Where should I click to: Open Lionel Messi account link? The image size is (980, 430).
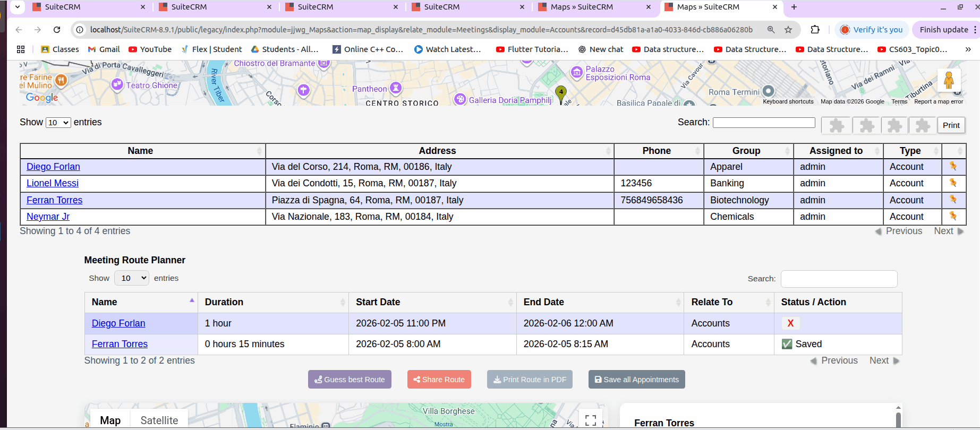pos(53,183)
